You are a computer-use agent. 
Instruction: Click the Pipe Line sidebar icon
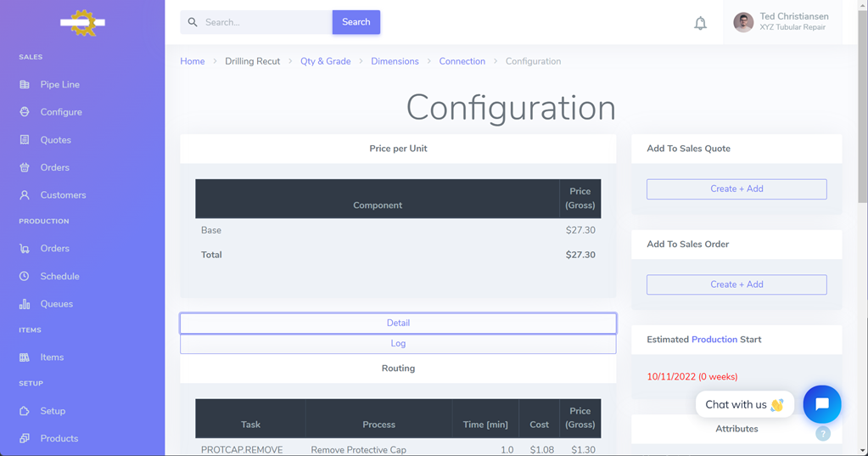[25, 85]
